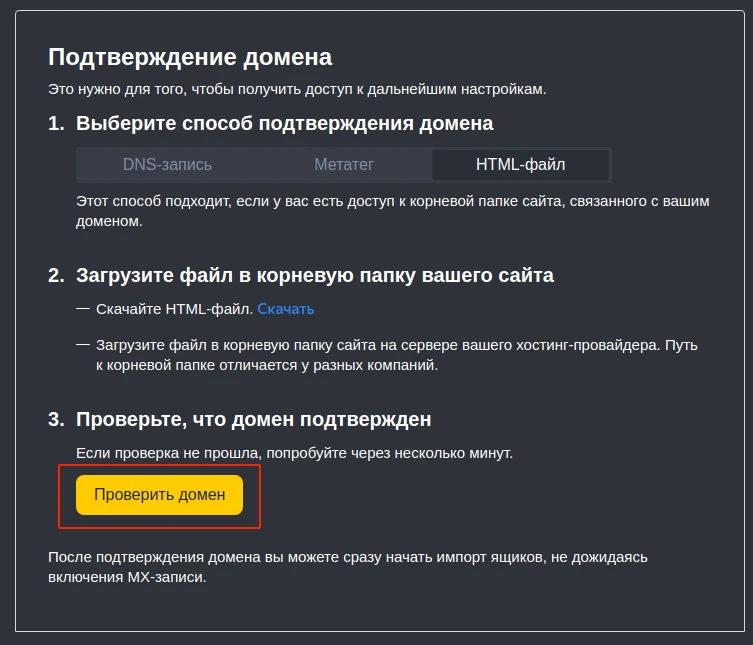Click the text Выберите способ подтверждения домена
This screenshot has width=753, height=645.
click(x=285, y=123)
